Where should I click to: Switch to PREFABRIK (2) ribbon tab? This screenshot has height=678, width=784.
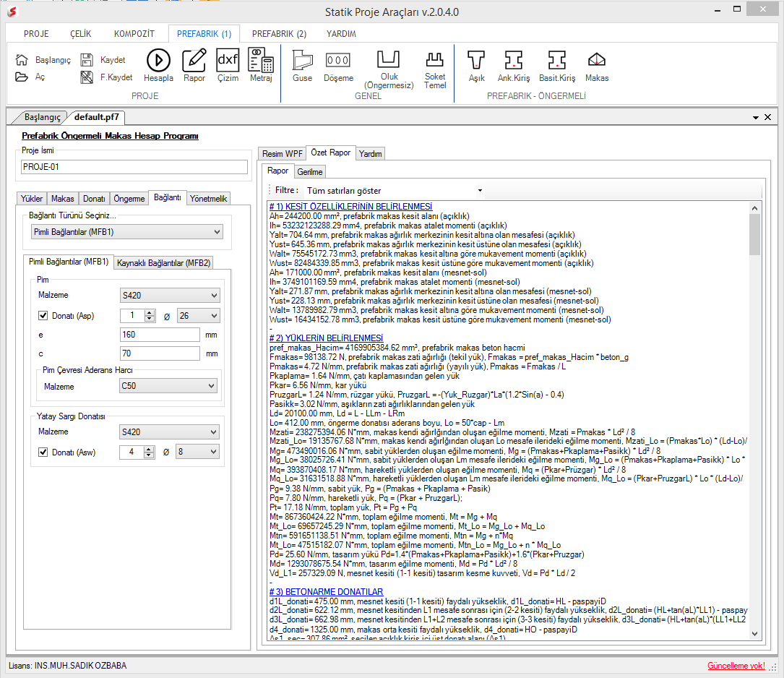(x=279, y=33)
